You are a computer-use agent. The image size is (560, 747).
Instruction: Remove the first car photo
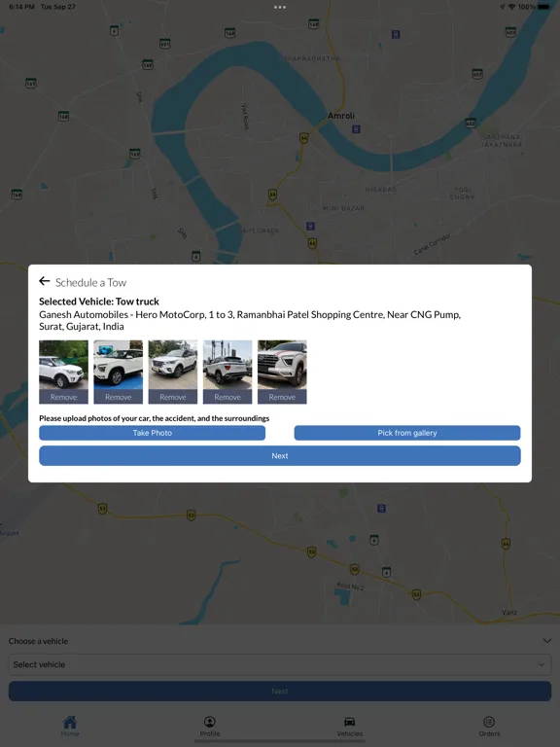pyautogui.click(x=64, y=397)
